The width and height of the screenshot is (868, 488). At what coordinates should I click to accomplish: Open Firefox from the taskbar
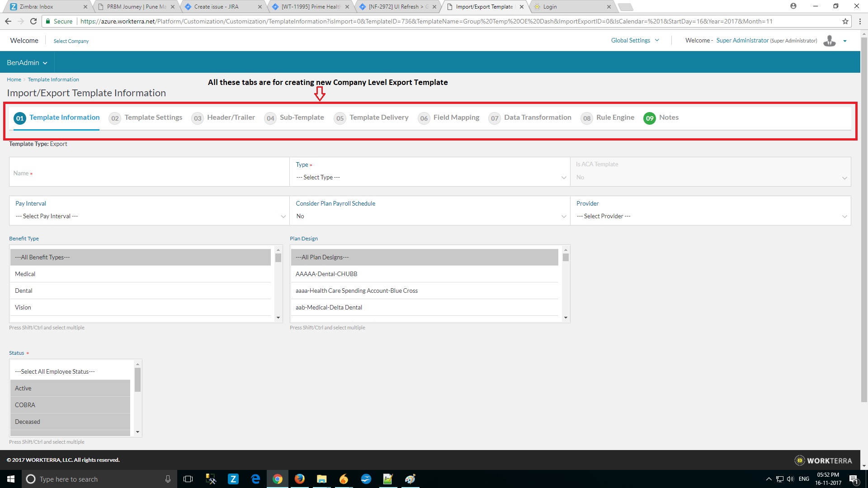coord(299,479)
